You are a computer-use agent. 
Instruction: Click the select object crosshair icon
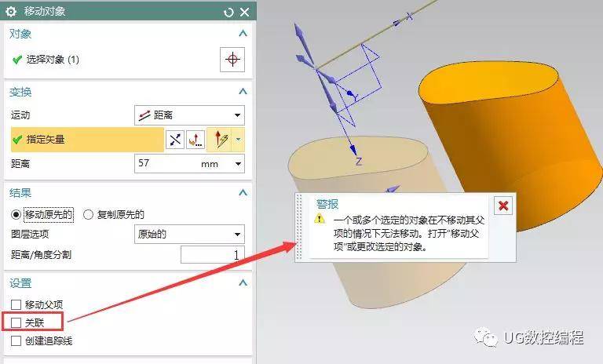(232, 60)
